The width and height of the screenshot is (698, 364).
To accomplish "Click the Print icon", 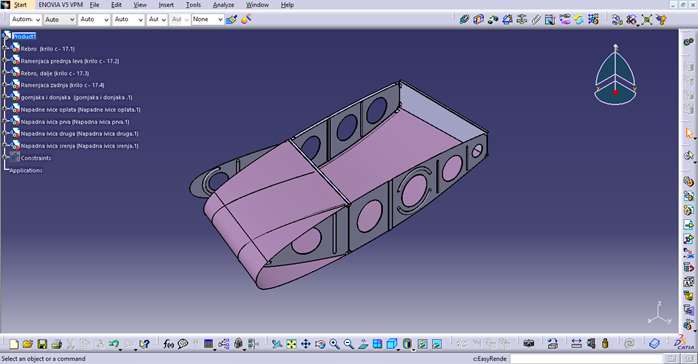I will [x=56, y=344].
